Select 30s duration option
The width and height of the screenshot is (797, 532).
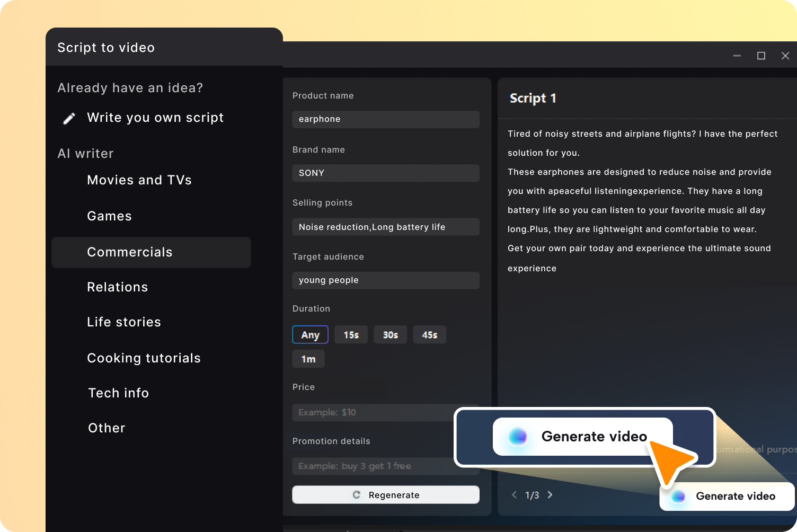(x=391, y=335)
